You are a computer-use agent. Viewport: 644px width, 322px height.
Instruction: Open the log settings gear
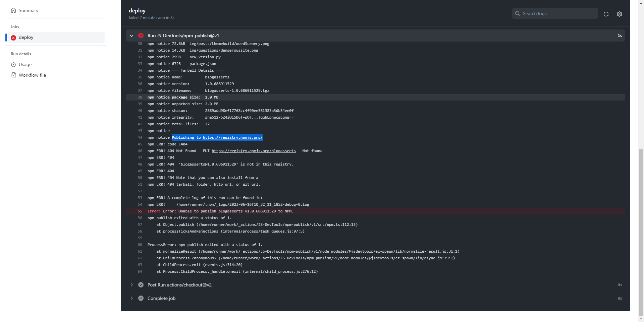pyautogui.click(x=619, y=14)
